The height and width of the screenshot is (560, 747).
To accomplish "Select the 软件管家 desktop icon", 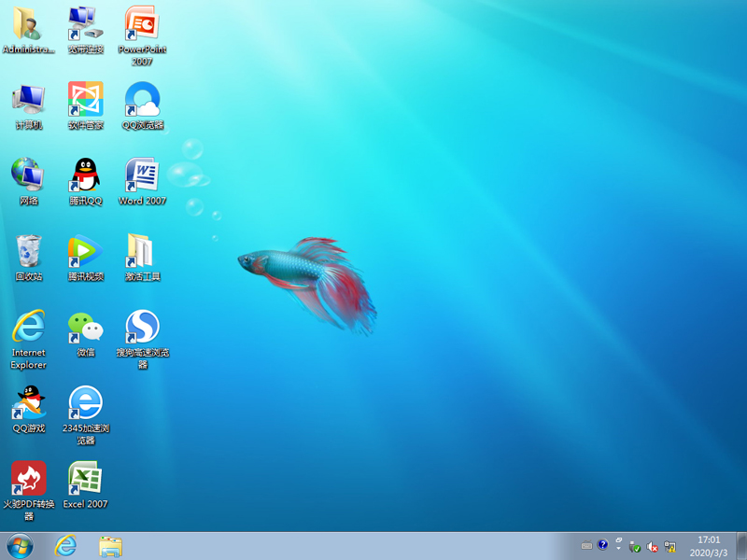I will coord(85,100).
